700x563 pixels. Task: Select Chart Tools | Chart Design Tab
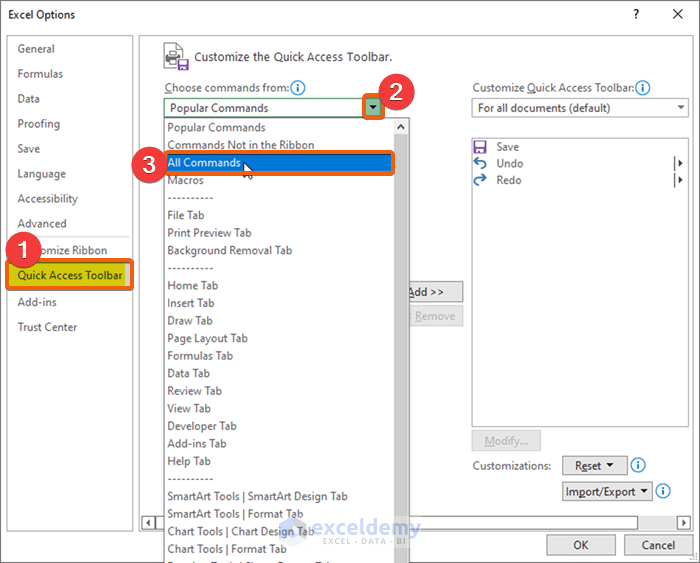coord(279,531)
